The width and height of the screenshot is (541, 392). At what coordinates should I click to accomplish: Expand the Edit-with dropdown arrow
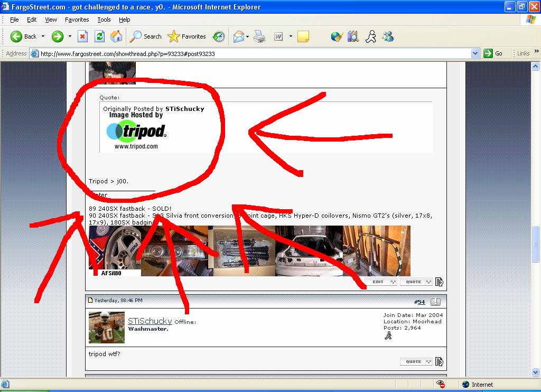click(x=291, y=36)
